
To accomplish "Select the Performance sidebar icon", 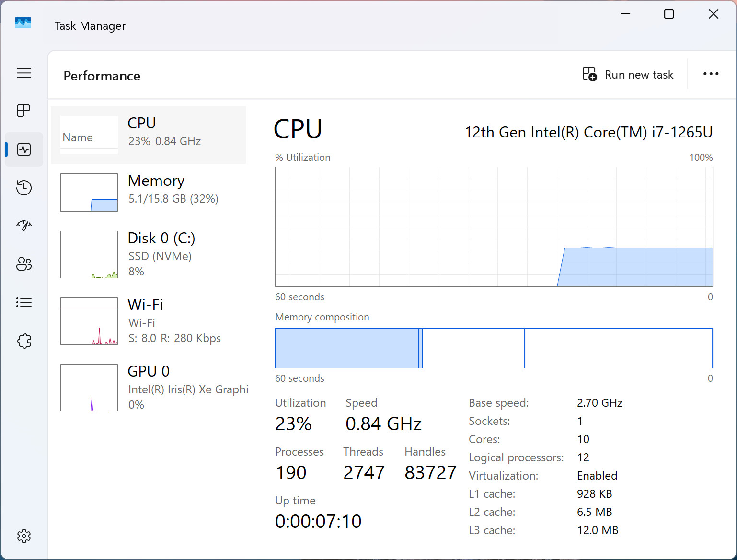I will (24, 149).
